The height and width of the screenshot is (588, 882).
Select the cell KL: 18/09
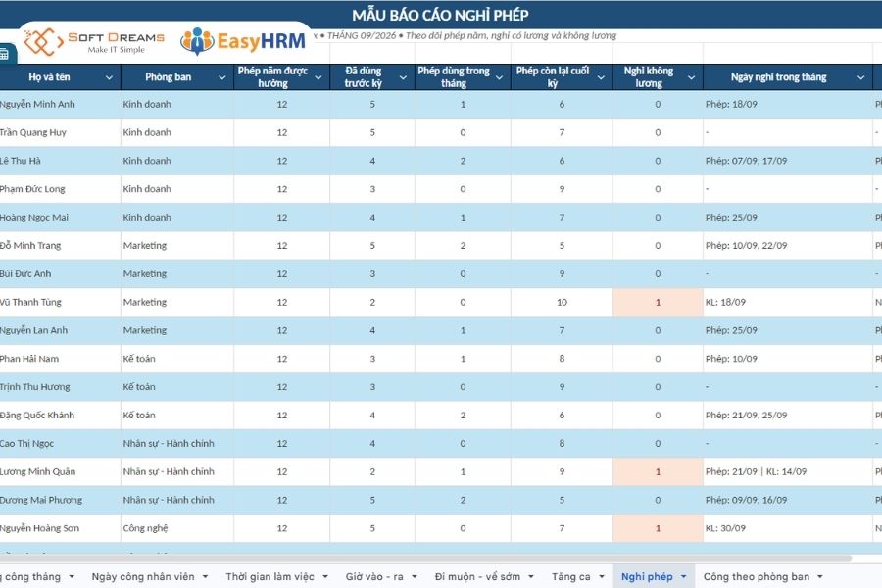pos(788,302)
